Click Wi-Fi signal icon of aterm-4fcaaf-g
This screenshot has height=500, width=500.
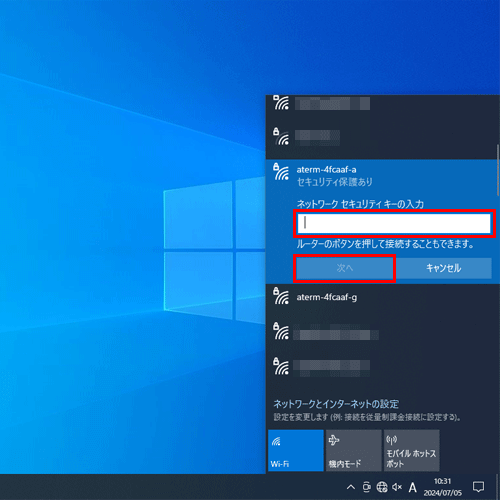(x=281, y=296)
